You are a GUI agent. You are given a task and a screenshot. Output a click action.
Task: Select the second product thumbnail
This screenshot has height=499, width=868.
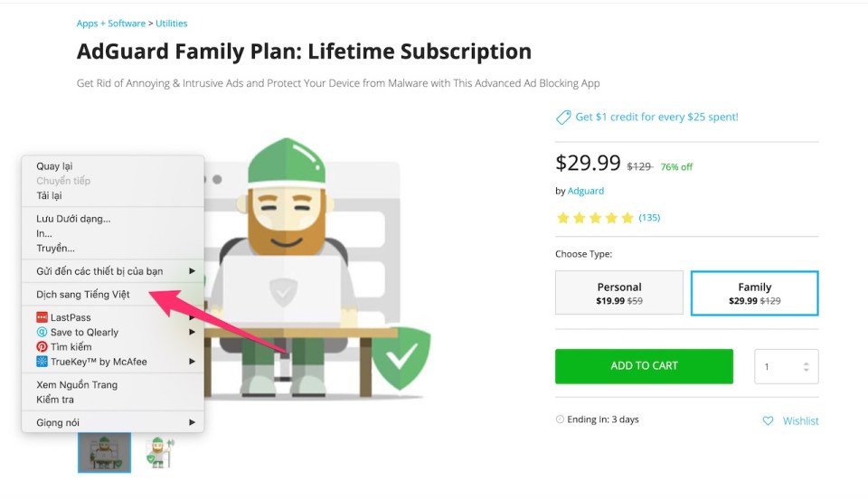click(157, 452)
